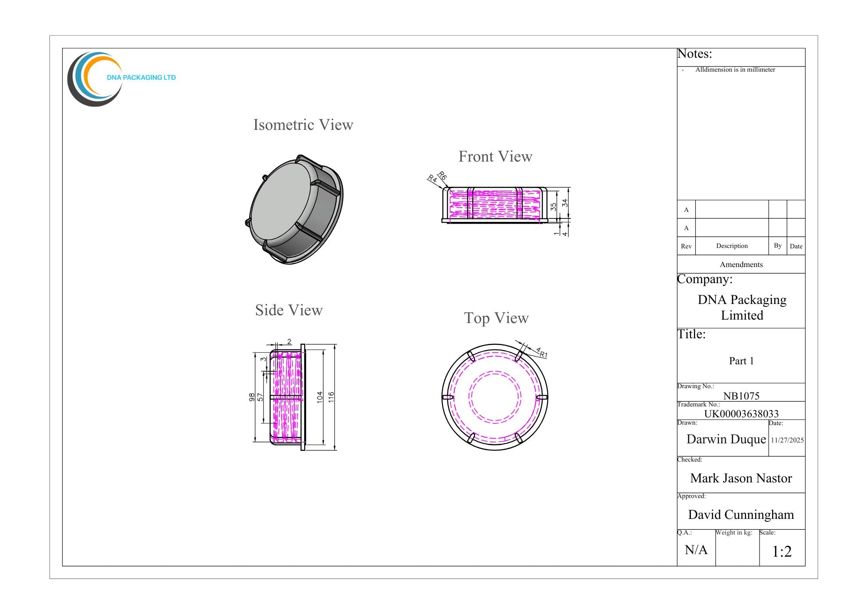Click the 'Amendments' label
The height and width of the screenshot is (614, 868).
[x=741, y=264]
